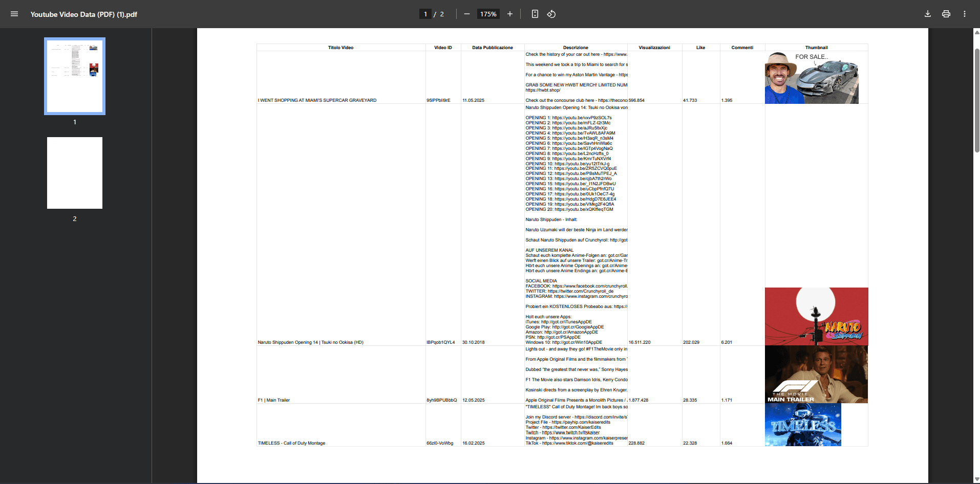Screen dimensions: 980x484
Task: Click the 'Like' column header
Action: click(700, 48)
